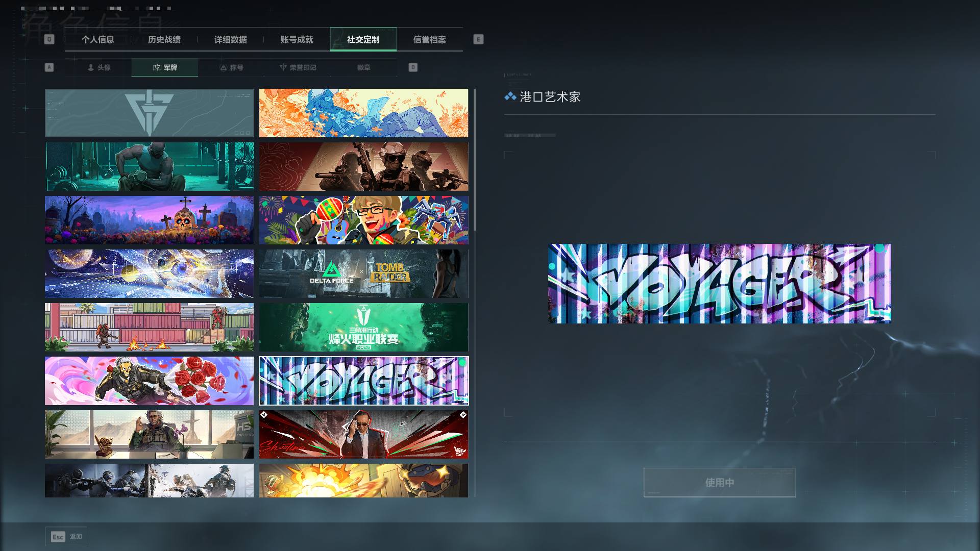Select the default gray emblem banner
Viewport: 980px width, 551px height.
pos(149,113)
